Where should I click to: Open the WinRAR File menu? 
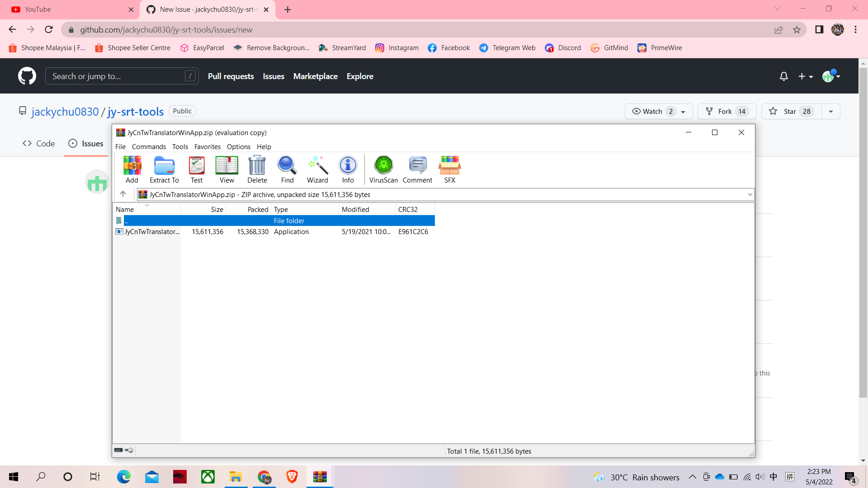pos(120,147)
